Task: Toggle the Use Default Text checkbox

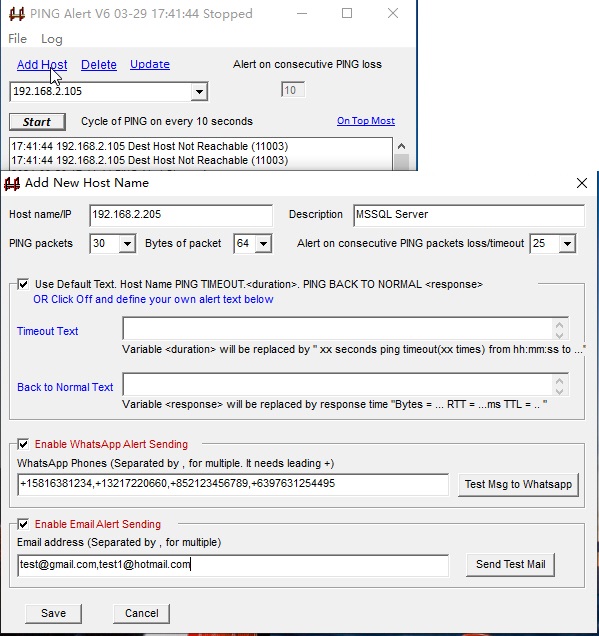Action: click(x=23, y=284)
